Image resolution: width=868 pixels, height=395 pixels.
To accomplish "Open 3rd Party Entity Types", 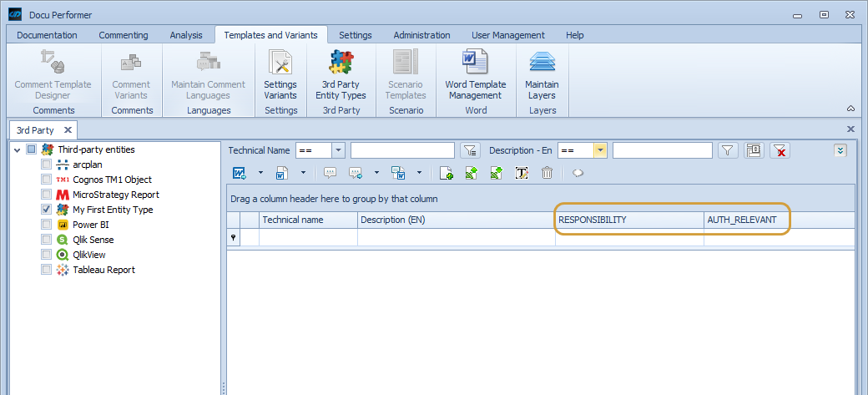I will coord(341,76).
